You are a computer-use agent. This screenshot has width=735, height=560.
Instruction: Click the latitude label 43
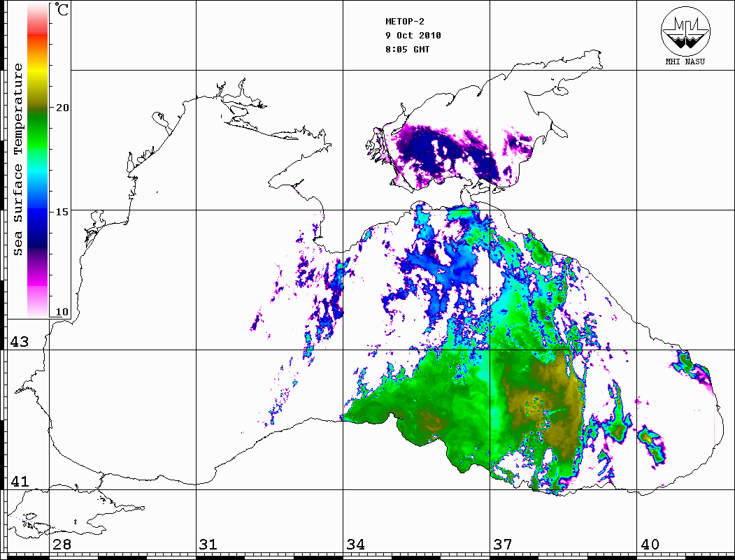[x=18, y=342]
